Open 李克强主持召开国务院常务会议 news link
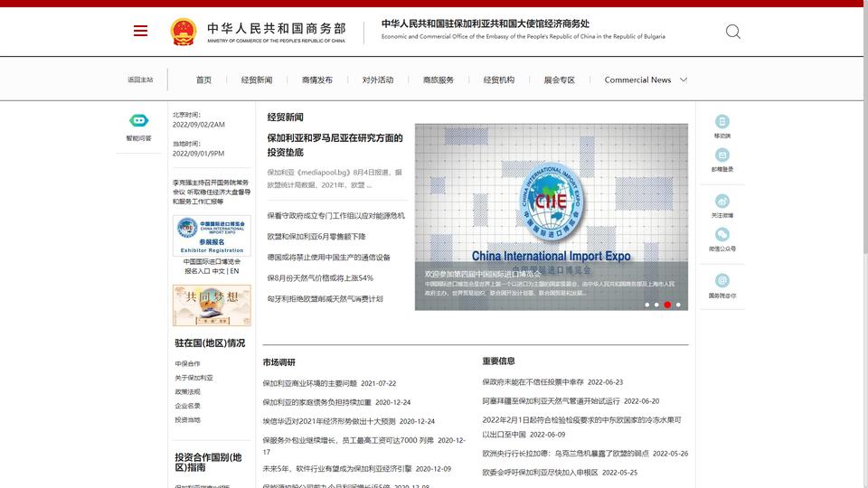868x488 pixels. pyautogui.click(x=212, y=192)
